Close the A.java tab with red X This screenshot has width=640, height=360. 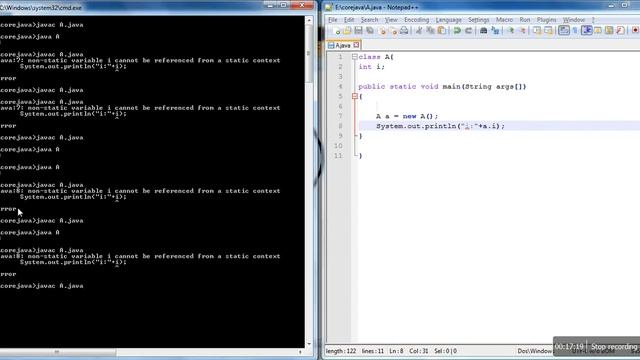click(356, 45)
